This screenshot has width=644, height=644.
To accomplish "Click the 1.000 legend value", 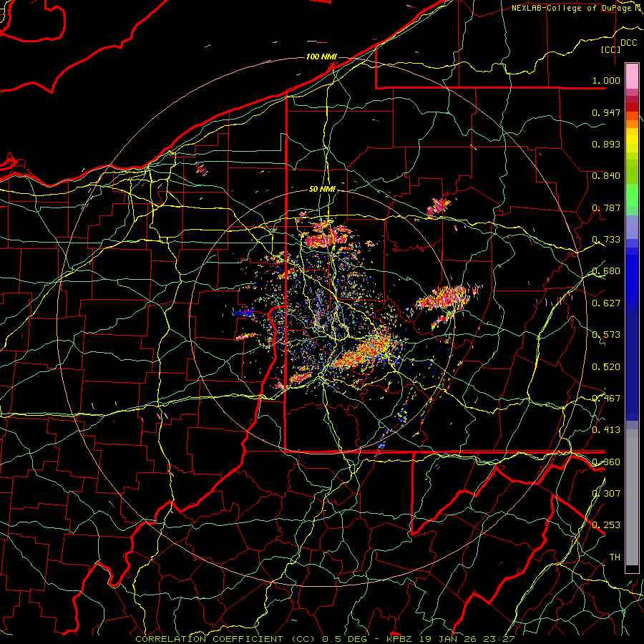I will [606, 80].
